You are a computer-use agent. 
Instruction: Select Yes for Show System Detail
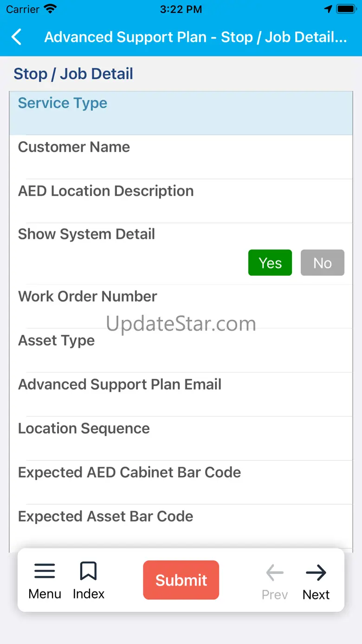270,263
